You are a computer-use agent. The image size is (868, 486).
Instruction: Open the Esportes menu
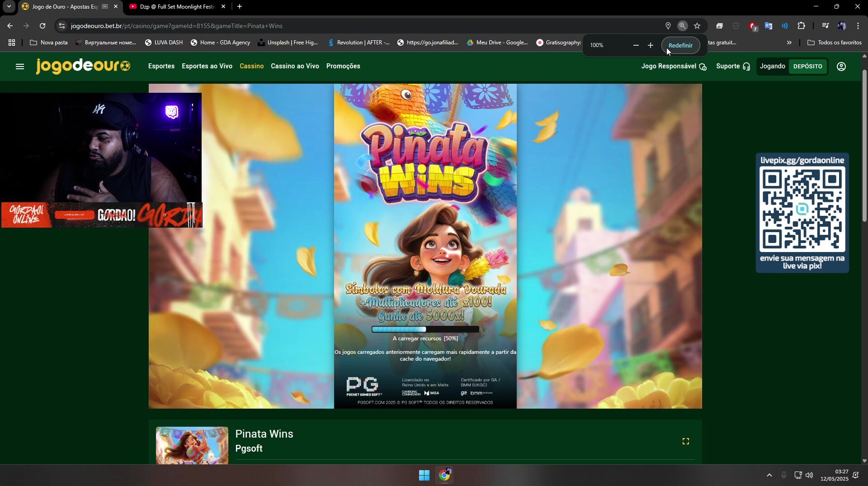coord(161,66)
